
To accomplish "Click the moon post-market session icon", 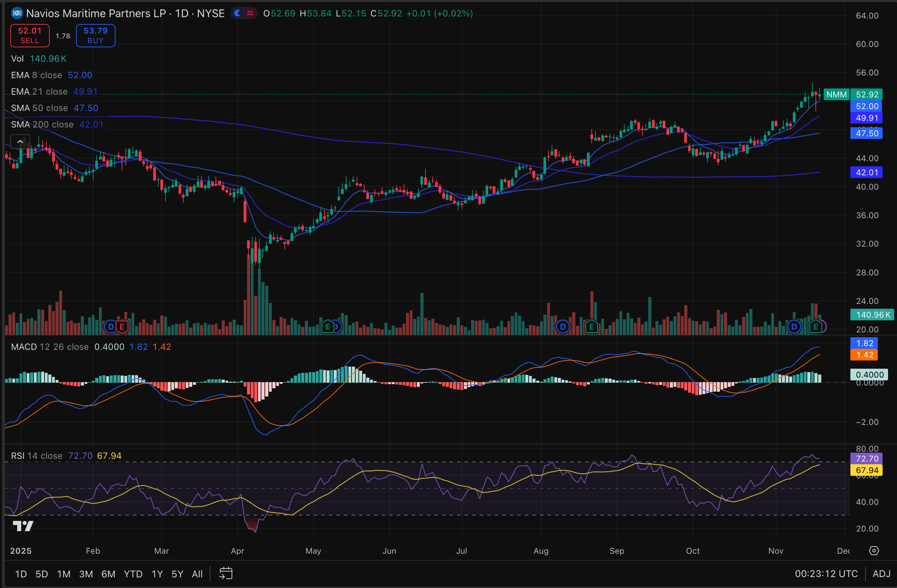I will pos(237,14).
